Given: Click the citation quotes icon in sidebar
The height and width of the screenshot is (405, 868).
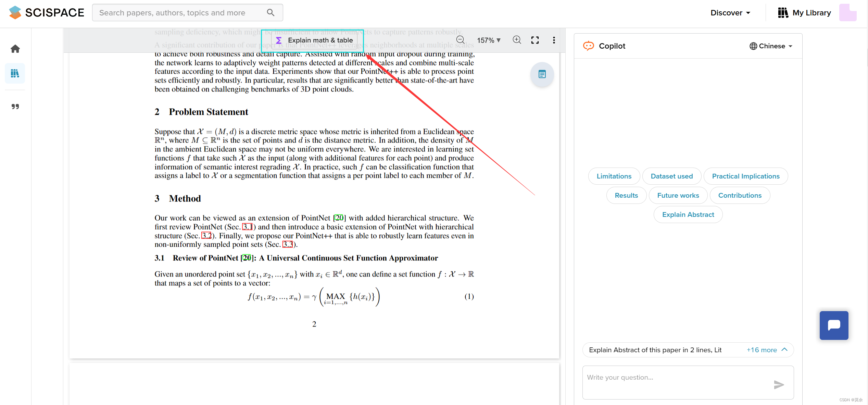Looking at the screenshot, I should tap(15, 107).
